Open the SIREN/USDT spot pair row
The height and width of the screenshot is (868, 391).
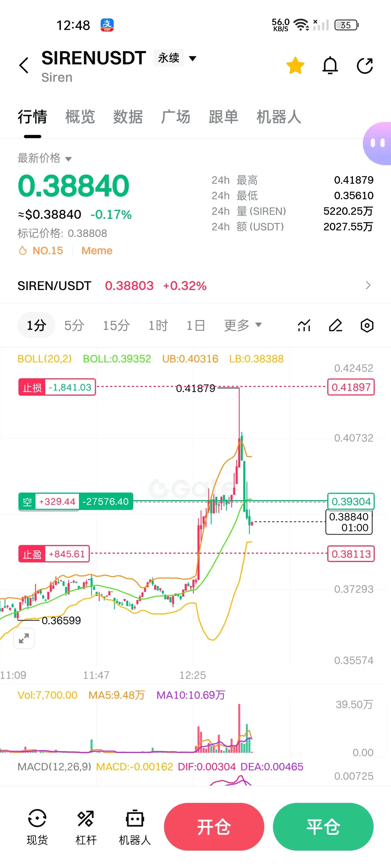(x=195, y=286)
